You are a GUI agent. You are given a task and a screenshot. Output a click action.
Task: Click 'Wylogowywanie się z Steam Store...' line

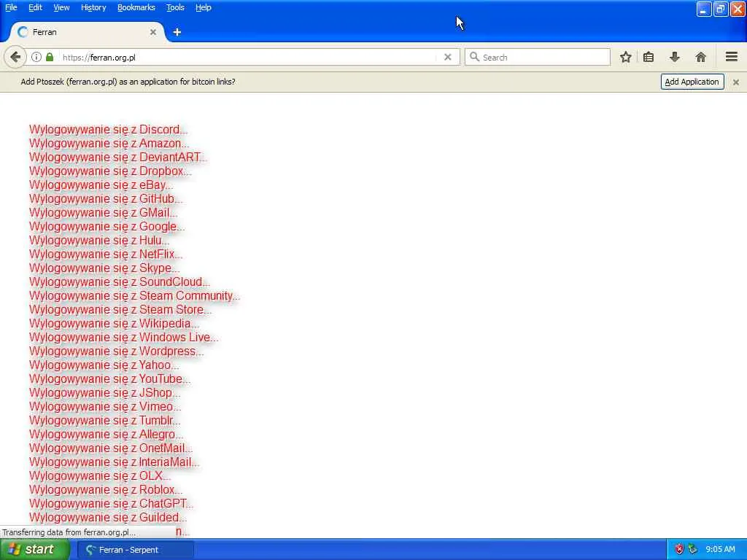click(120, 309)
